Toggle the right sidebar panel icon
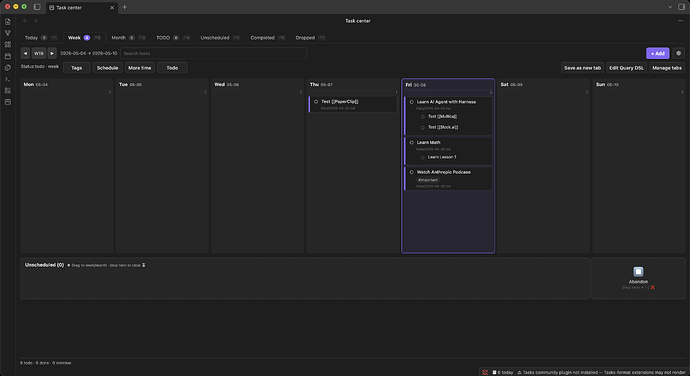 click(x=681, y=7)
